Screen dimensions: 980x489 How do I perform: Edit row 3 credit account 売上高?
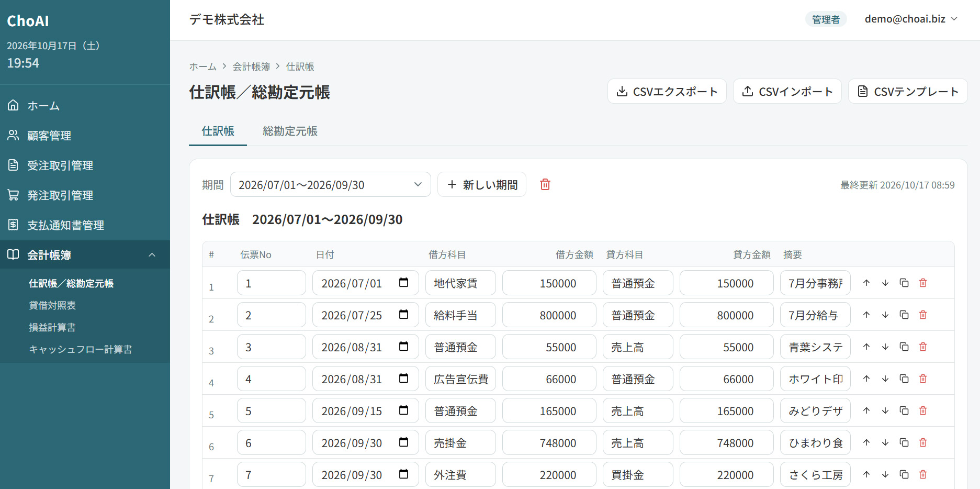pos(638,347)
